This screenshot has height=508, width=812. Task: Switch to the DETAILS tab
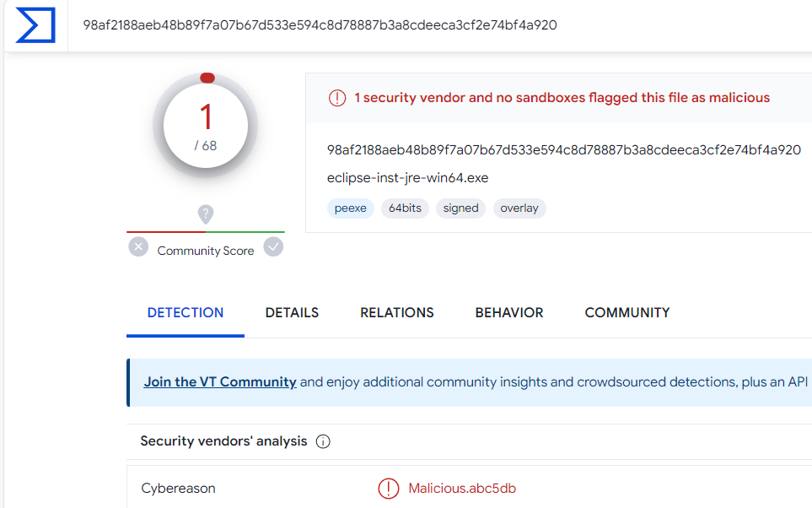[292, 312]
